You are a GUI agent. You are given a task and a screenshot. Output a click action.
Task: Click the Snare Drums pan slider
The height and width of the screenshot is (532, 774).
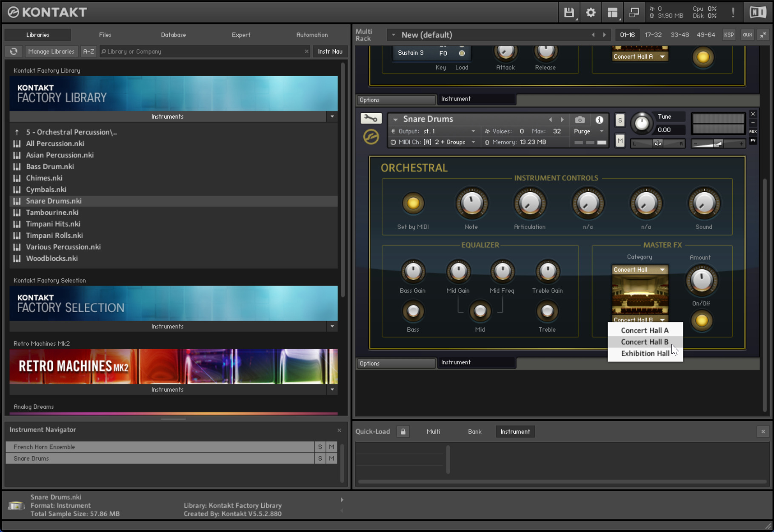pos(658,144)
